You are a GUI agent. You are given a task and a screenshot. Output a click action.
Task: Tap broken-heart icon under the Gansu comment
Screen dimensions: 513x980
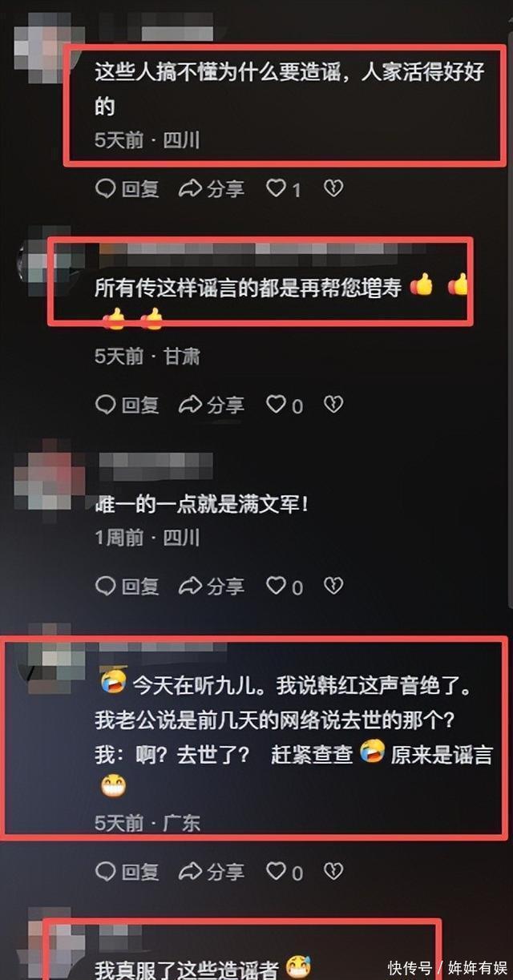pos(333,405)
